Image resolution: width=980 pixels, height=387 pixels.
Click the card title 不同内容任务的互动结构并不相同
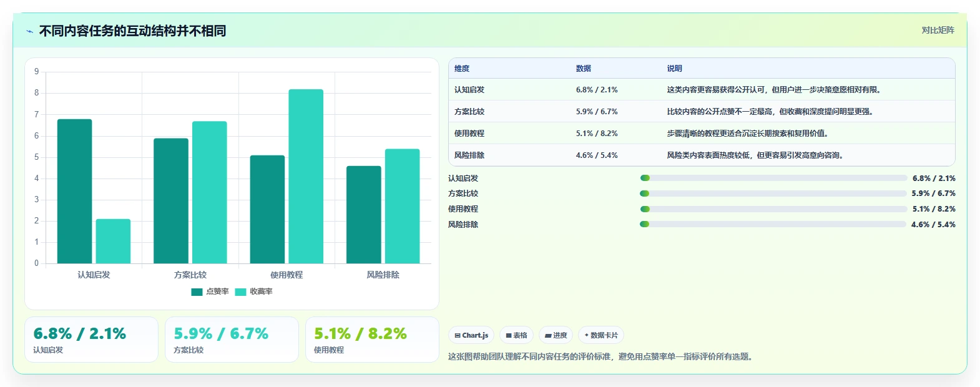pos(132,31)
